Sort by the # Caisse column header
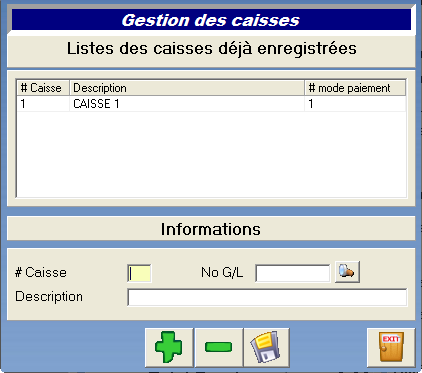 click(x=43, y=88)
